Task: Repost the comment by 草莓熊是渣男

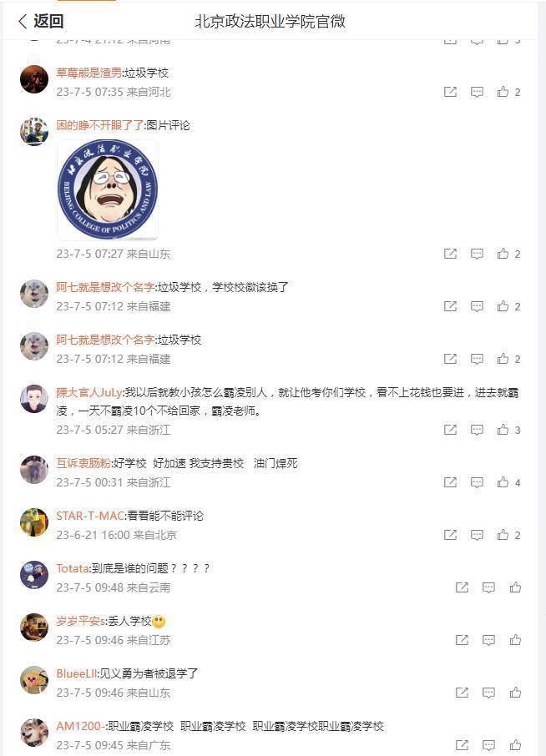Action: tap(450, 92)
